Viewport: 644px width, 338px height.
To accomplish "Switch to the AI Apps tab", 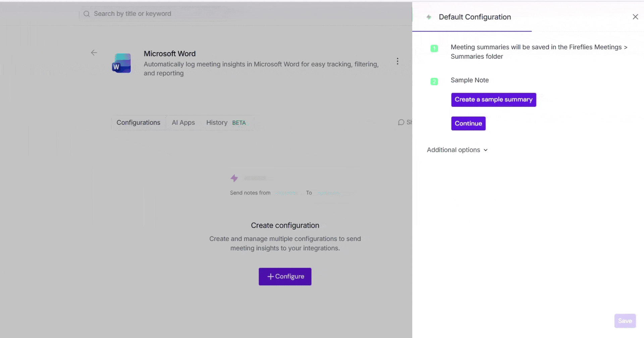I will click(x=183, y=122).
